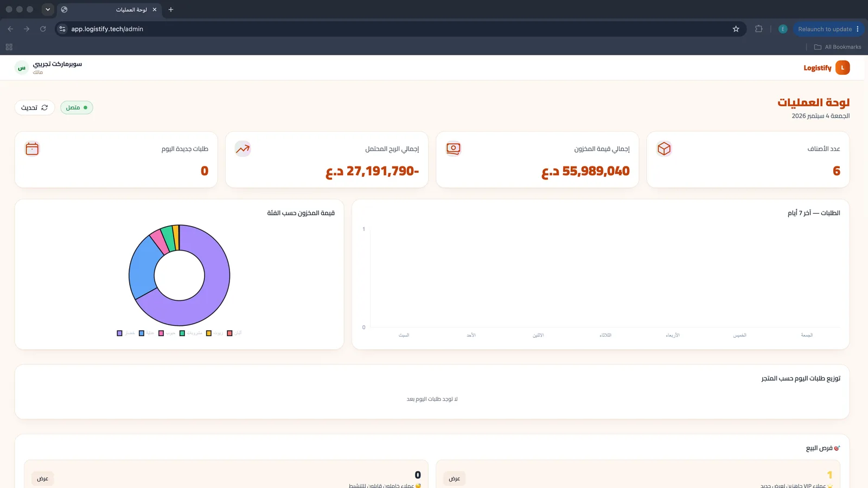Expand the tab search dropdown arrow
Screen dimensions: 868x488
pyautogui.click(x=48, y=9)
